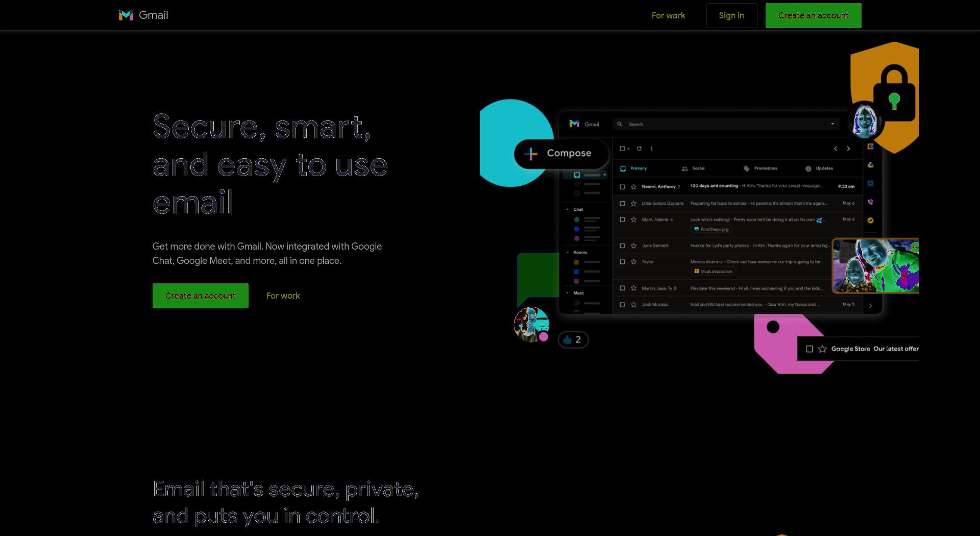Tick the checkbox for June Bennett email
980x536 pixels.
pyautogui.click(x=622, y=246)
